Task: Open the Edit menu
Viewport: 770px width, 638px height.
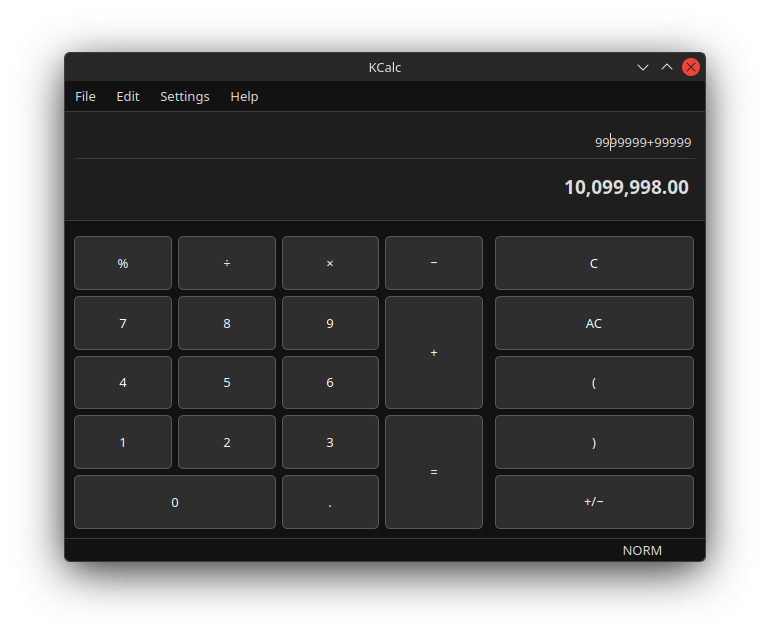Action: pyautogui.click(x=128, y=96)
